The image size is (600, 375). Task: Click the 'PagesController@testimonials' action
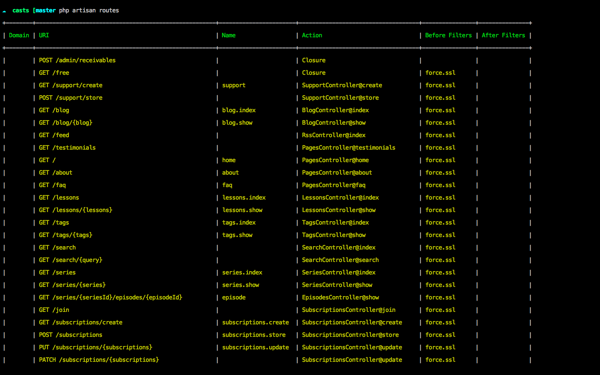(x=349, y=147)
